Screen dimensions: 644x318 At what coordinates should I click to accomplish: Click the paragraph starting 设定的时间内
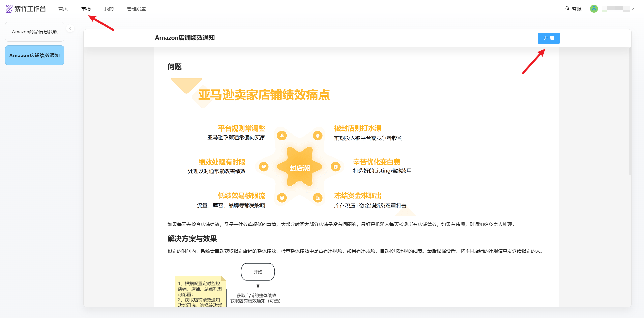click(x=356, y=251)
